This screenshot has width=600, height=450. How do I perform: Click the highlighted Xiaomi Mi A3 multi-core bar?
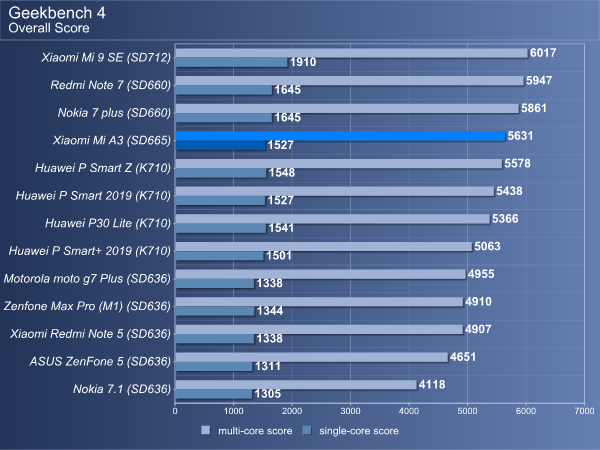[x=340, y=136]
